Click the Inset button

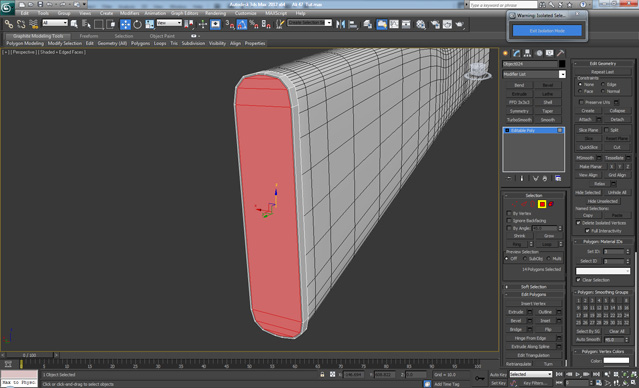(545, 321)
